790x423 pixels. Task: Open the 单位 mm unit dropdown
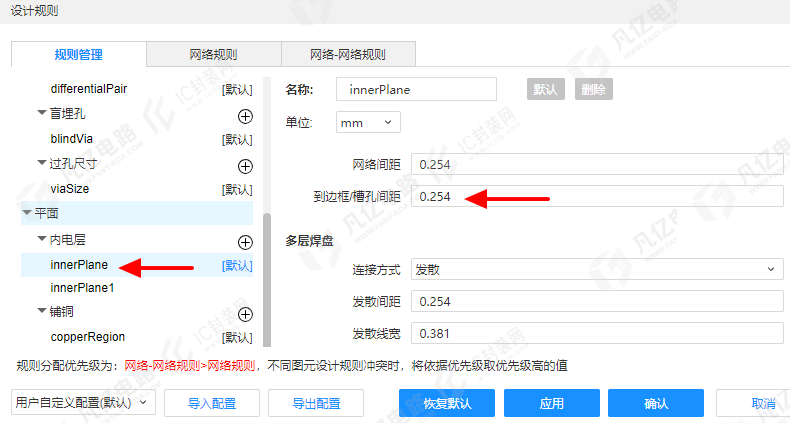[368, 122]
